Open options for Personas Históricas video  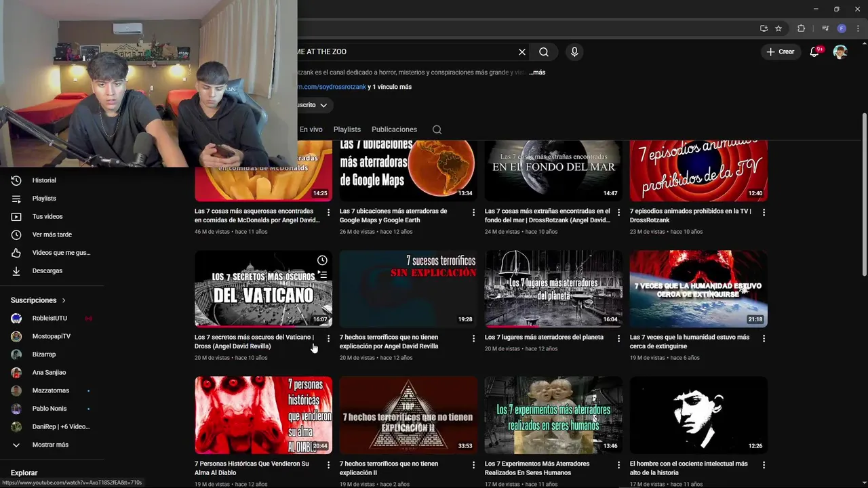(329, 465)
